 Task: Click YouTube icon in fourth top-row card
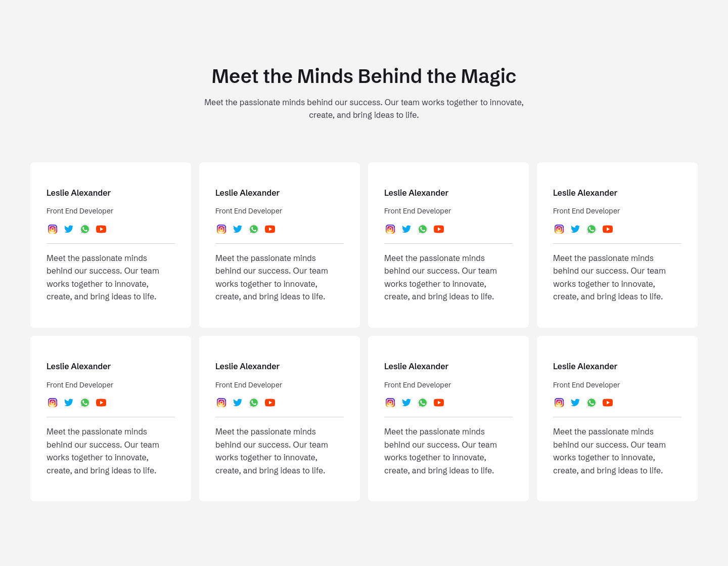(x=608, y=229)
